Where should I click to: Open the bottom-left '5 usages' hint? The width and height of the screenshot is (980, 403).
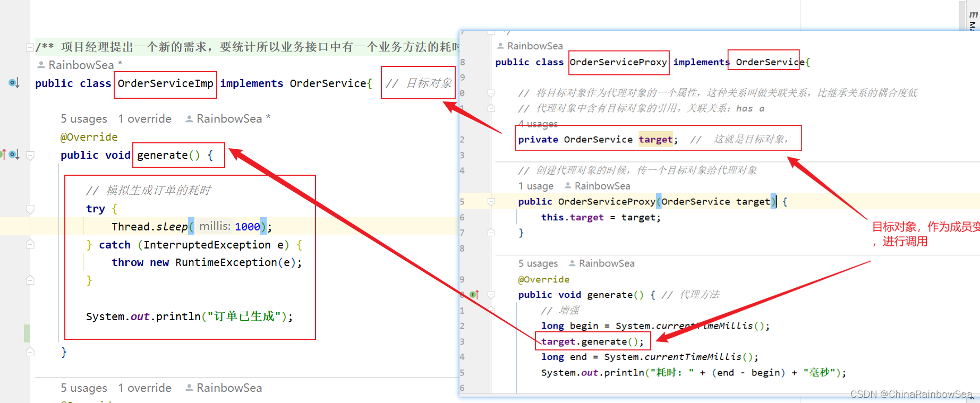84,388
